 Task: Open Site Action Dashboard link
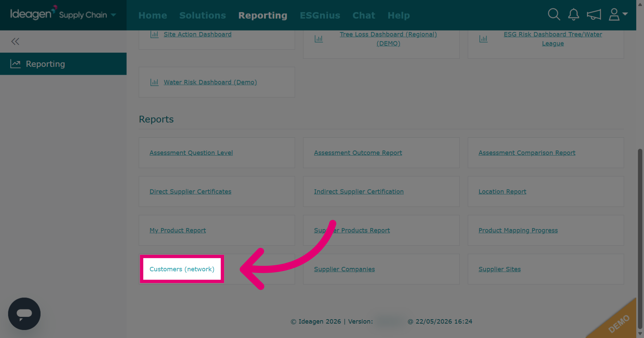tap(198, 34)
